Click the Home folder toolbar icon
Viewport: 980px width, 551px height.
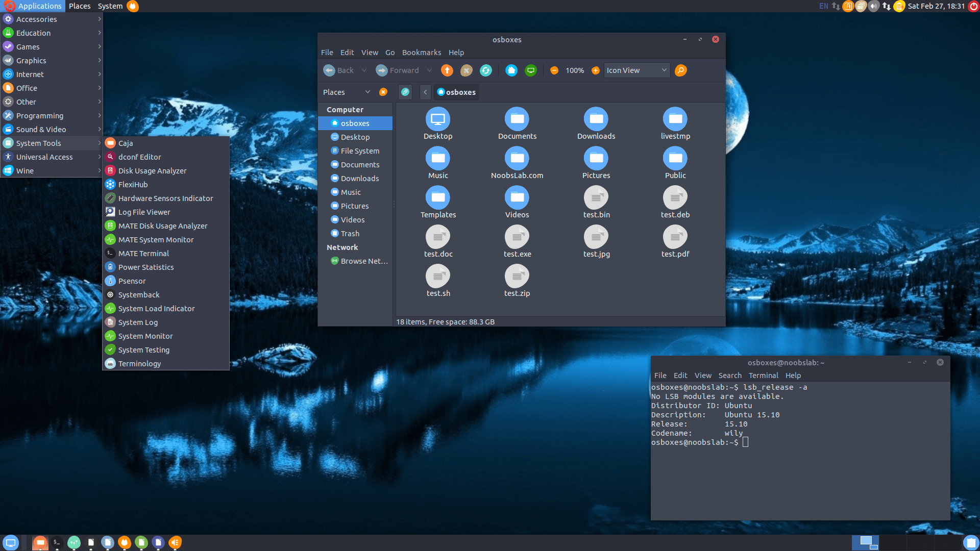511,70
